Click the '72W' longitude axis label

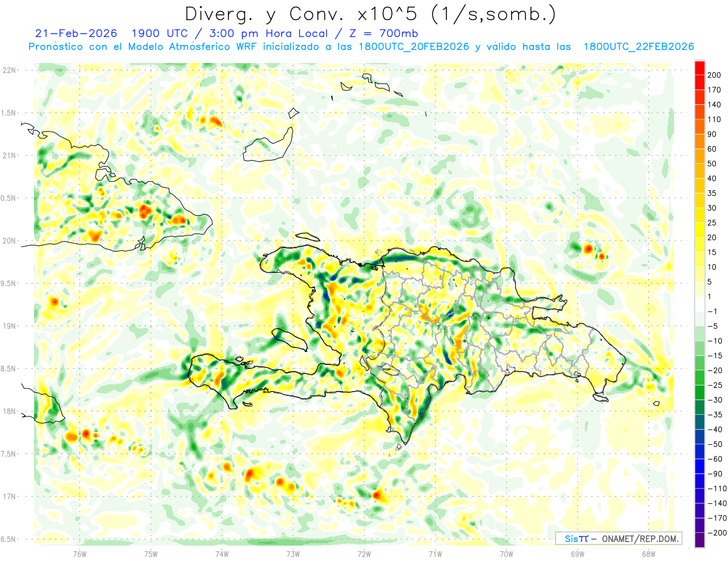click(364, 554)
